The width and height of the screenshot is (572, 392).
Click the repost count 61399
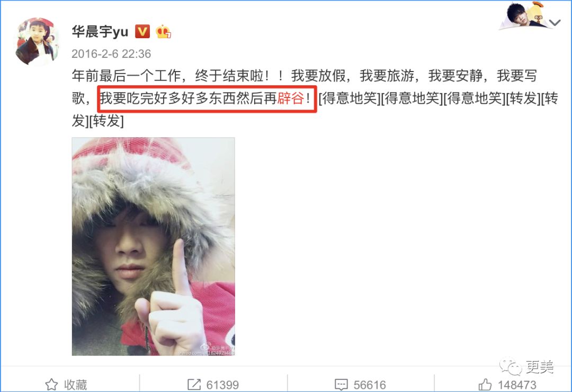222,385
